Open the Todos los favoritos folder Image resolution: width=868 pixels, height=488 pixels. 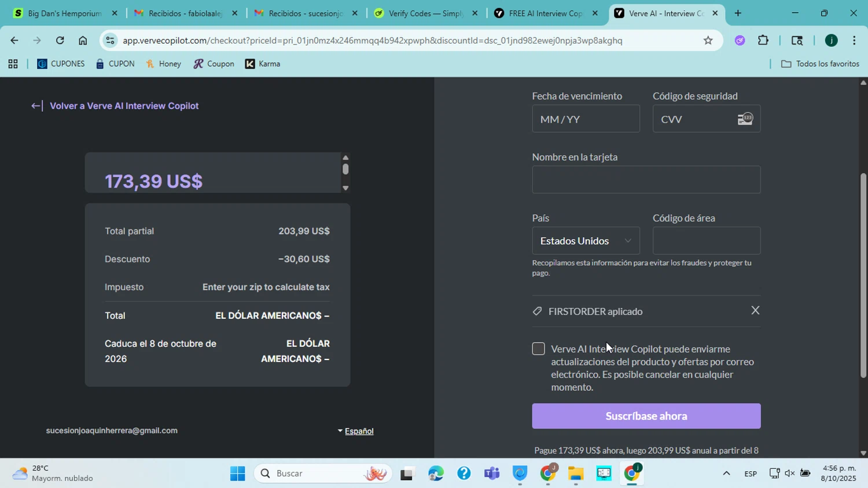(820, 64)
